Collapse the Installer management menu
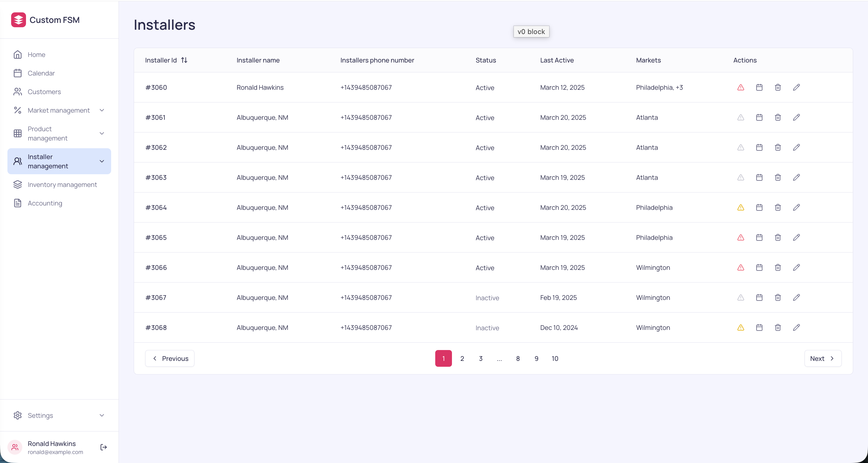 coord(102,162)
